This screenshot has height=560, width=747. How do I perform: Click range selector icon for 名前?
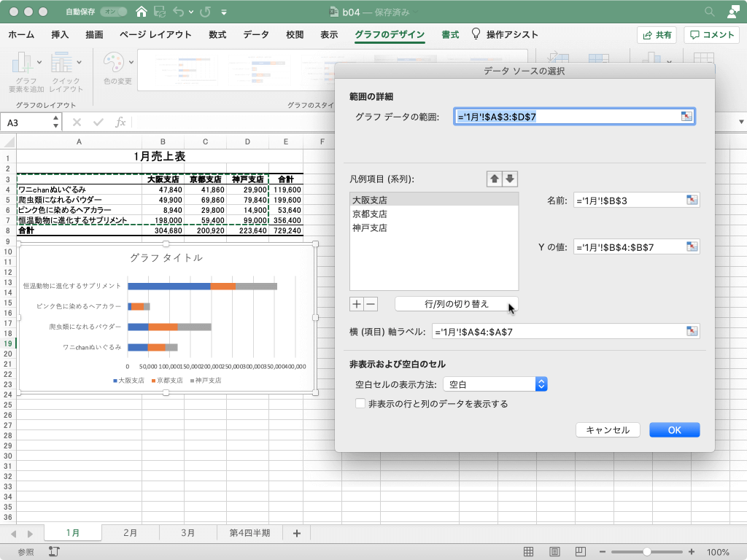pyautogui.click(x=692, y=200)
